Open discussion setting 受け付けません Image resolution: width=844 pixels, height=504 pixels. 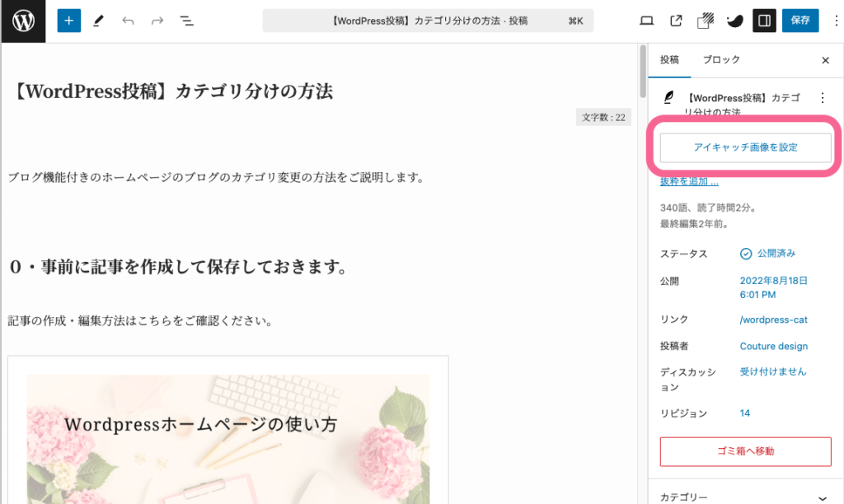click(x=773, y=371)
